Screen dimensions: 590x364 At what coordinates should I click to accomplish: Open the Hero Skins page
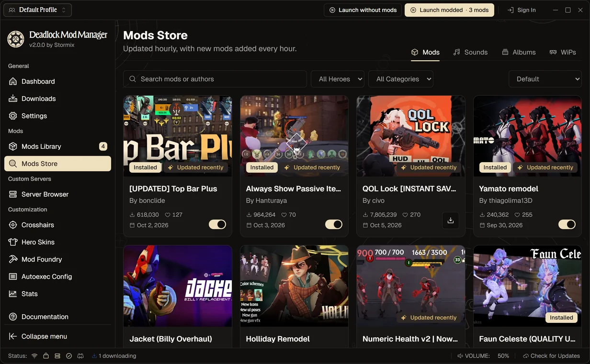(57, 242)
